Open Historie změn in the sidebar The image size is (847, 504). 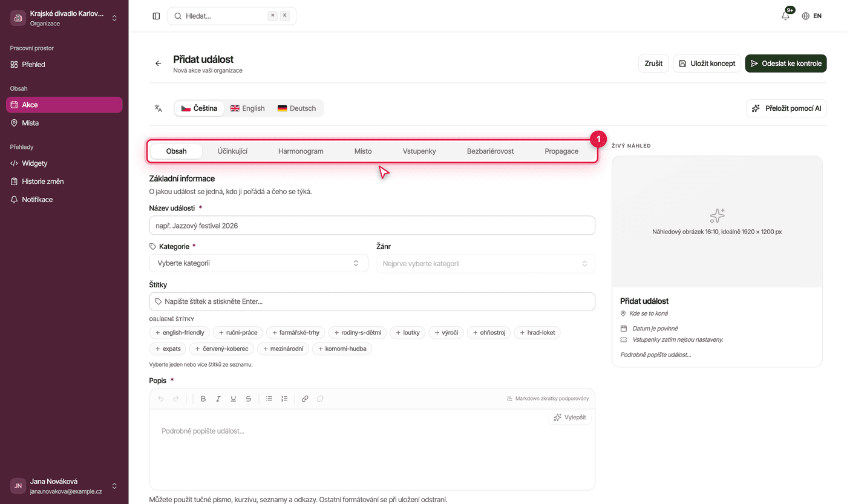click(x=64, y=182)
